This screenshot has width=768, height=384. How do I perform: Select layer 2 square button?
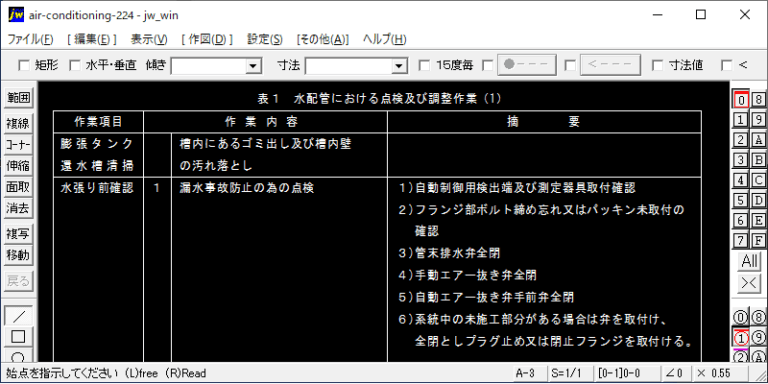pyautogui.click(x=741, y=140)
